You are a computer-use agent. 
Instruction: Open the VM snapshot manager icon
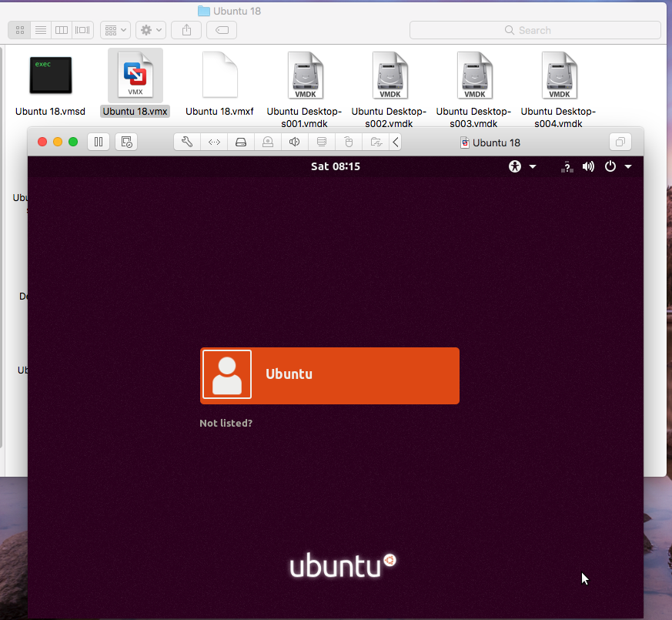(126, 142)
